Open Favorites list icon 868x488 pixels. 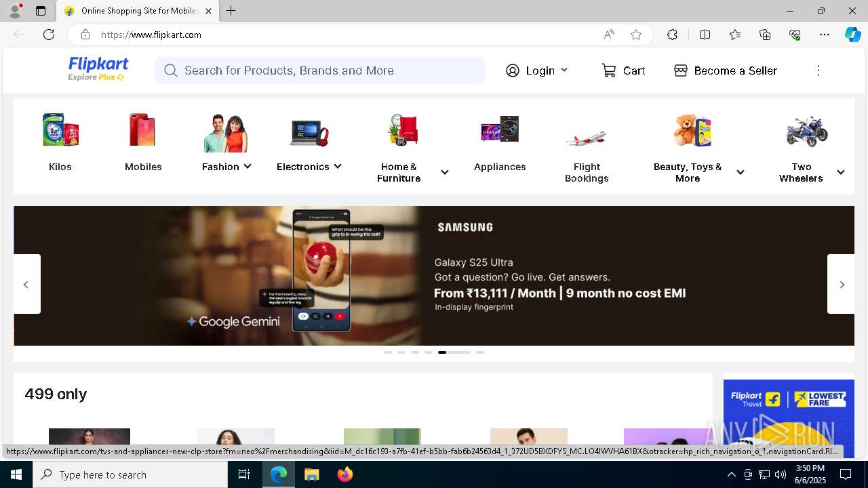[x=735, y=35]
